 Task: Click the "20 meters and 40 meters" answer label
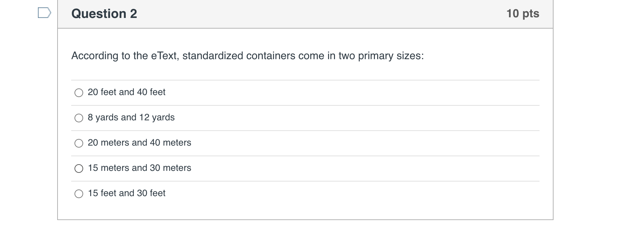pos(139,143)
